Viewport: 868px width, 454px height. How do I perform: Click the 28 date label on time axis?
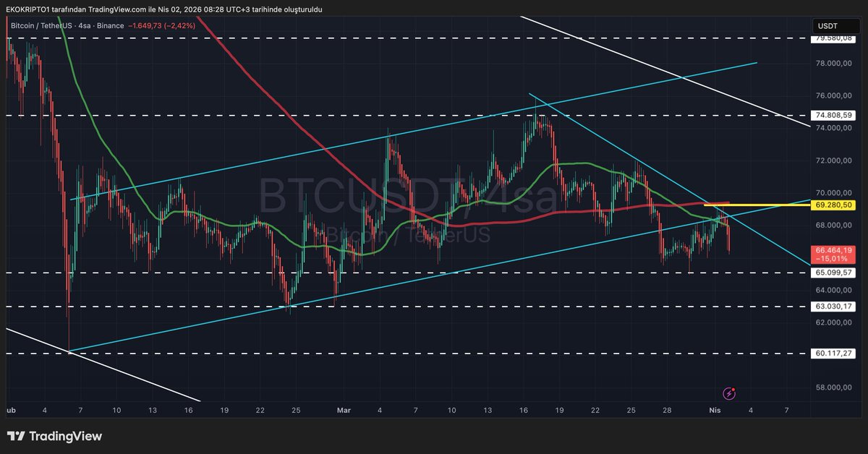tap(667, 411)
